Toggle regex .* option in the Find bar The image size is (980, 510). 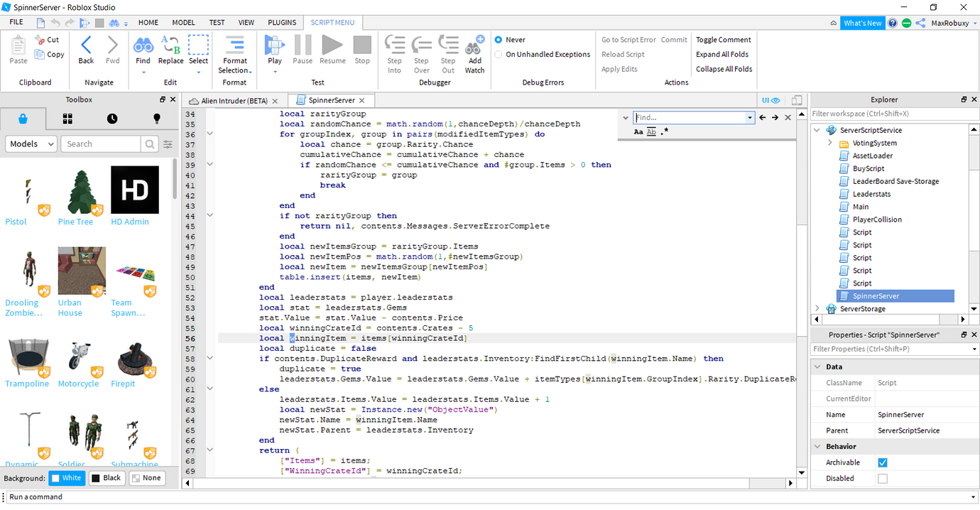tap(665, 132)
